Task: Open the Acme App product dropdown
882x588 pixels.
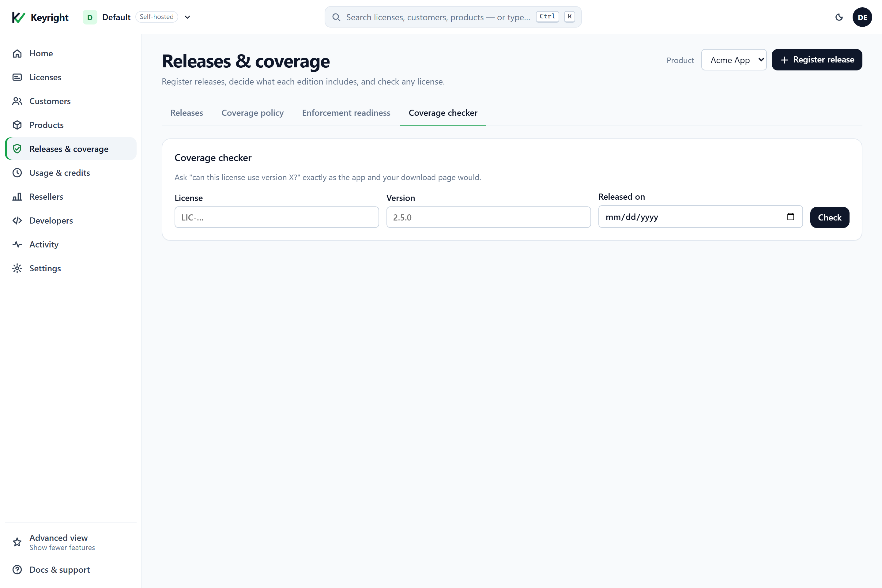Action: [x=734, y=60]
